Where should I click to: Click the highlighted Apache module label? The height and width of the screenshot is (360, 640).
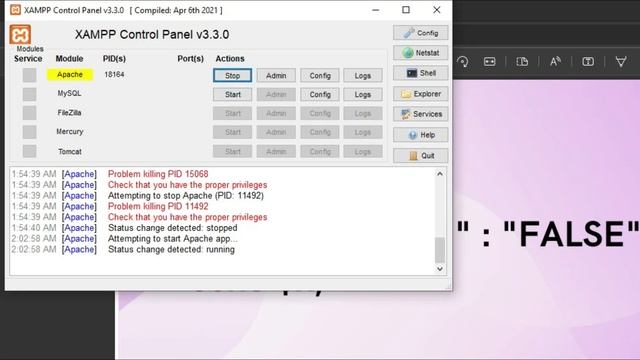[x=70, y=74]
